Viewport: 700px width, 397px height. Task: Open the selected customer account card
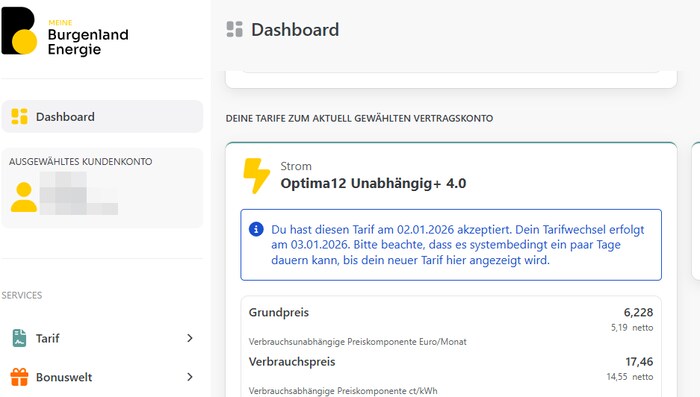(x=102, y=188)
